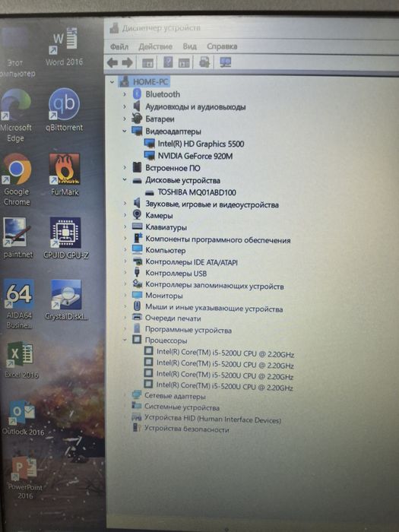
Task: Select Устройства HID (Human Interface Devices) row
Action: point(213,420)
